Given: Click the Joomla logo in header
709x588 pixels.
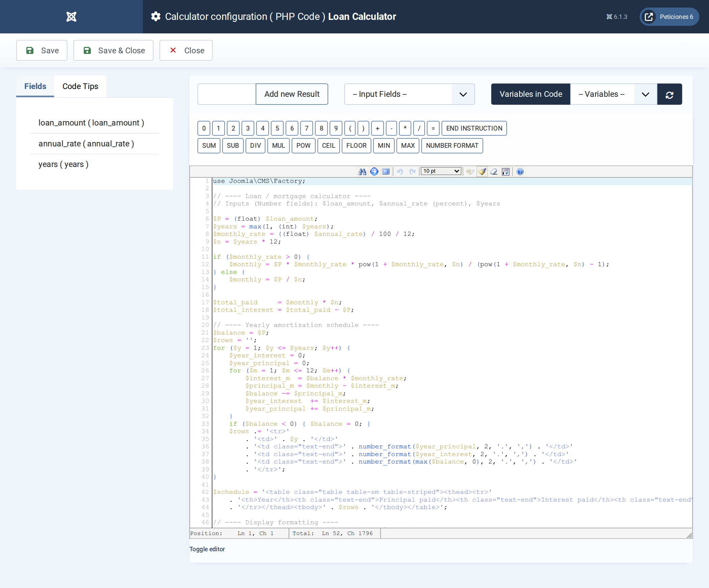Looking at the screenshot, I should (71, 17).
